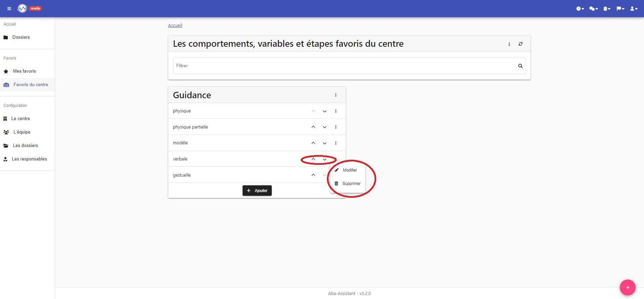Follow the Accueil breadcrumb link
644x299 pixels.
click(x=175, y=26)
